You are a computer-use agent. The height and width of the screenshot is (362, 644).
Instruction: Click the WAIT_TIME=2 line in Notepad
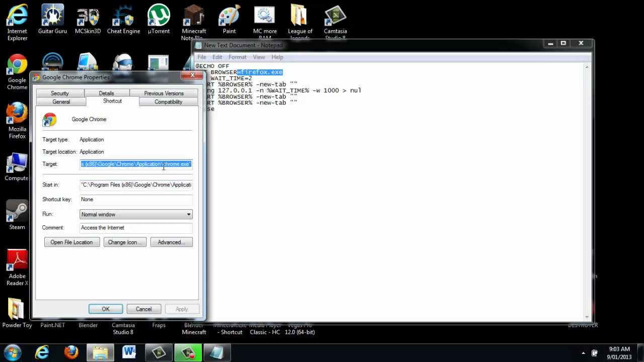pos(231,78)
